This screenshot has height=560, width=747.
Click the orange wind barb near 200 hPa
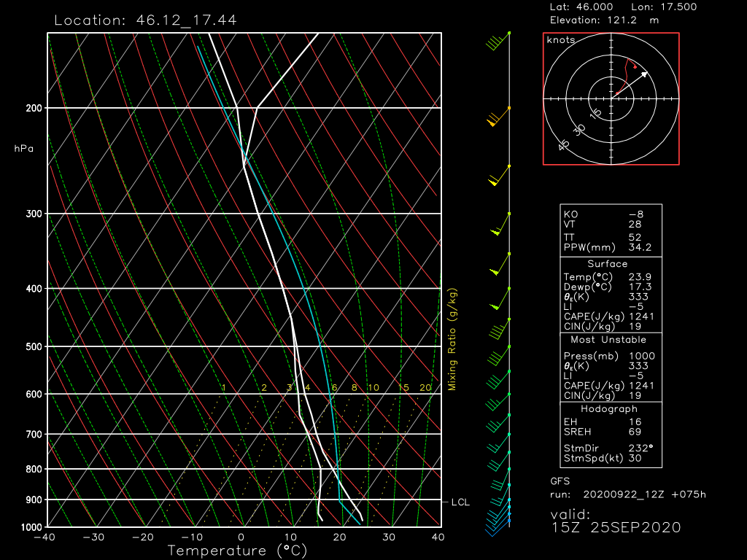click(498, 117)
